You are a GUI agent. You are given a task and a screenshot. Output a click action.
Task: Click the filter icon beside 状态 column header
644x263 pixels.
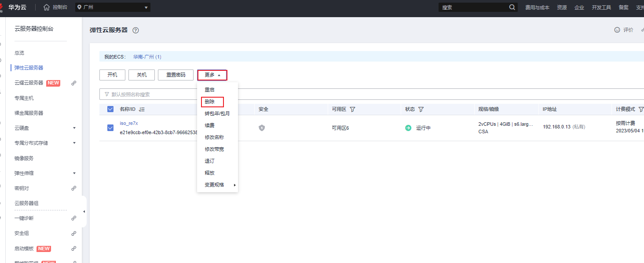[x=420, y=109]
